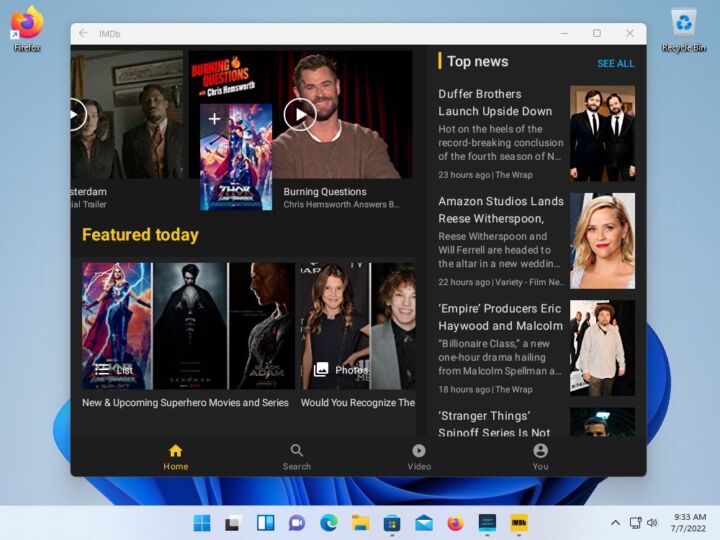
Task: Open Task View in the taskbar
Action: [233, 523]
